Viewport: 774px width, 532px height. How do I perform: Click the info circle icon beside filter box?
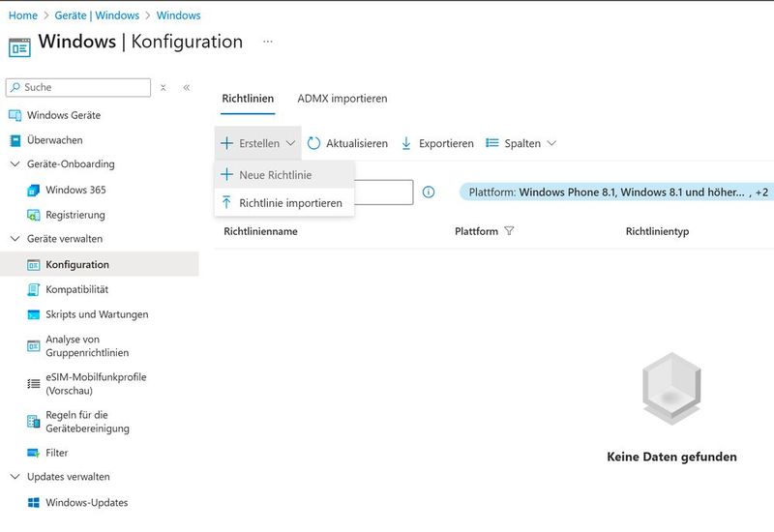click(429, 192)
